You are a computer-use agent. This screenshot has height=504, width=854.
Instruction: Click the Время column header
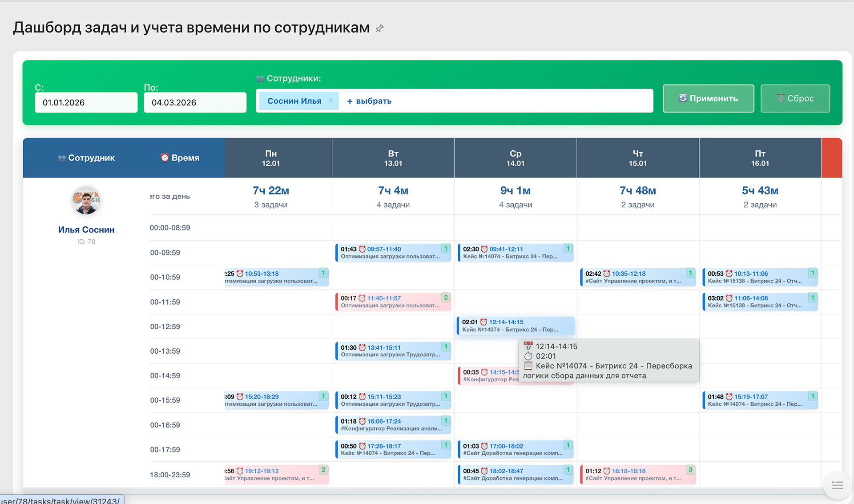[x=180, y=158]
